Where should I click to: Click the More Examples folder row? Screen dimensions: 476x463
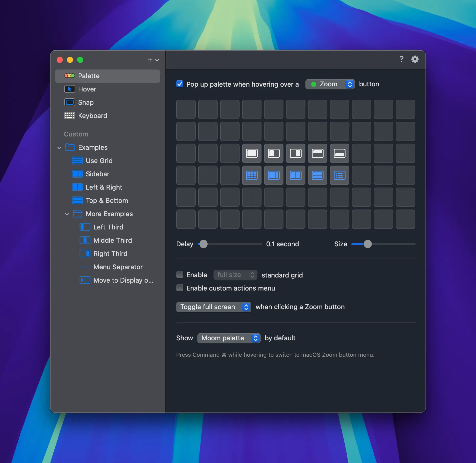pyautogui.click(x=108, y=214)
